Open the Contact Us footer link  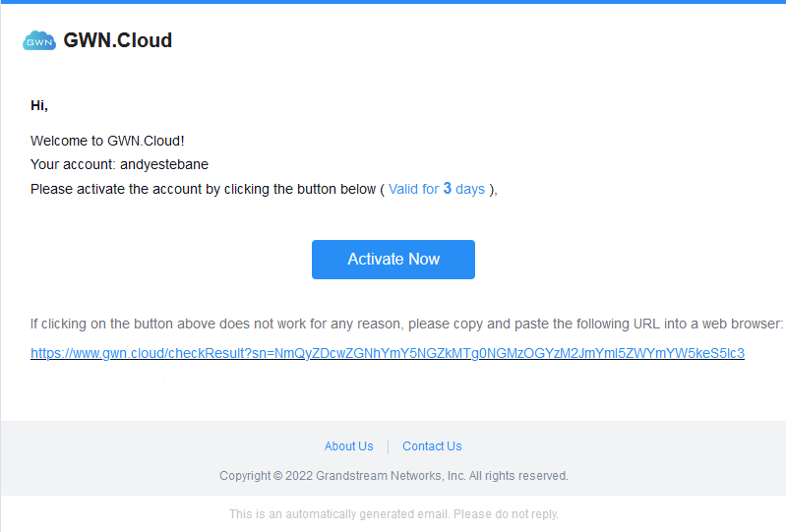point(432,446)
